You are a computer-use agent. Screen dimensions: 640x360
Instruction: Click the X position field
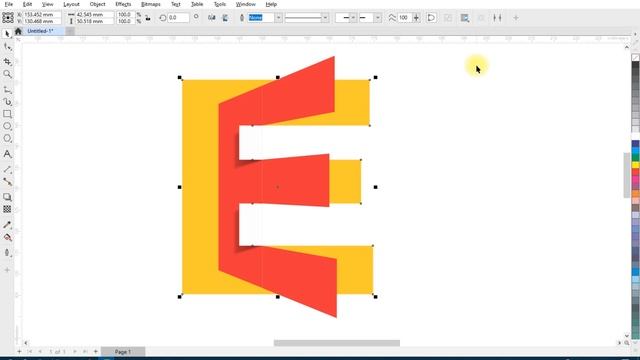42,14
